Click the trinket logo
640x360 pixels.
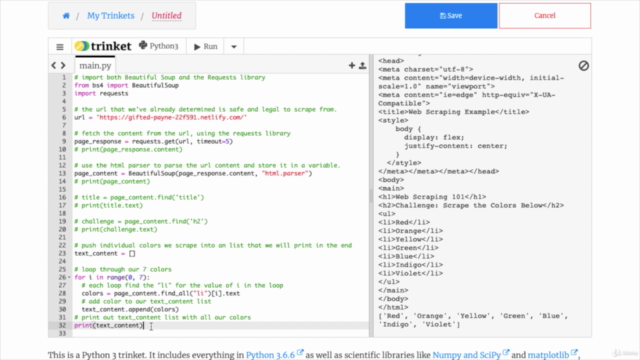[x=103, y=46]
